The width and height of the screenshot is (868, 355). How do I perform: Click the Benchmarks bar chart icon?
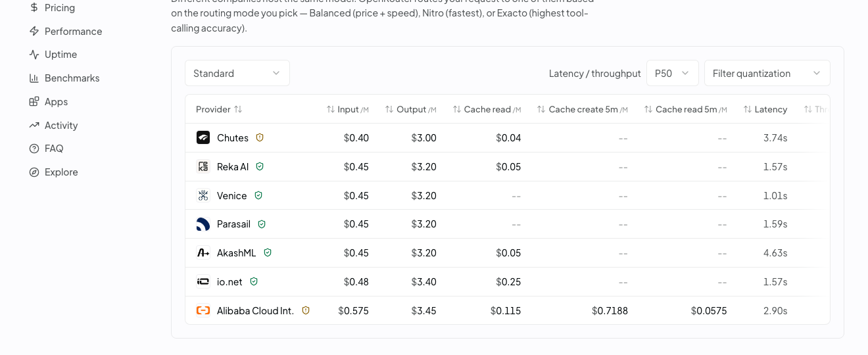point(34,78)
